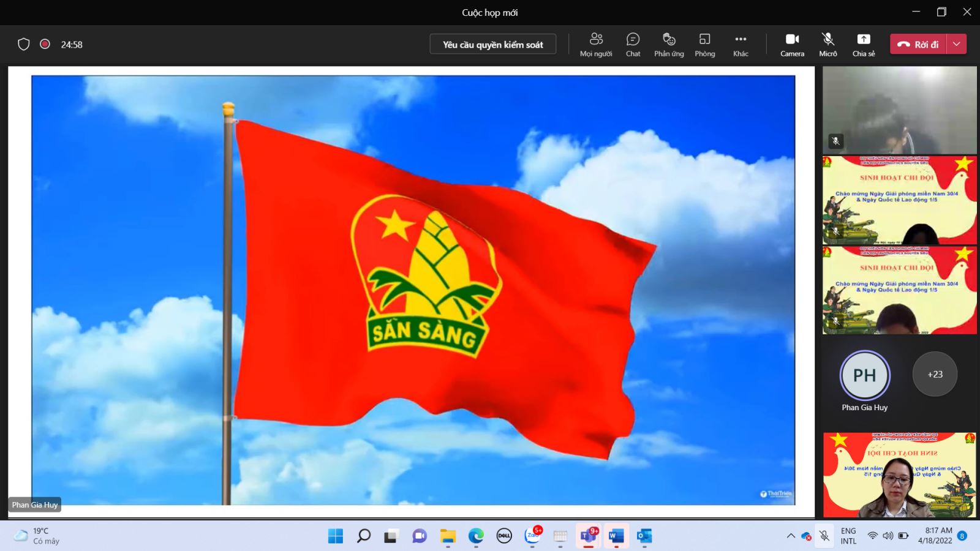Screen dimensions: 980x551
Task: Open the Windows Start menu
Action: tap(336, 536)
